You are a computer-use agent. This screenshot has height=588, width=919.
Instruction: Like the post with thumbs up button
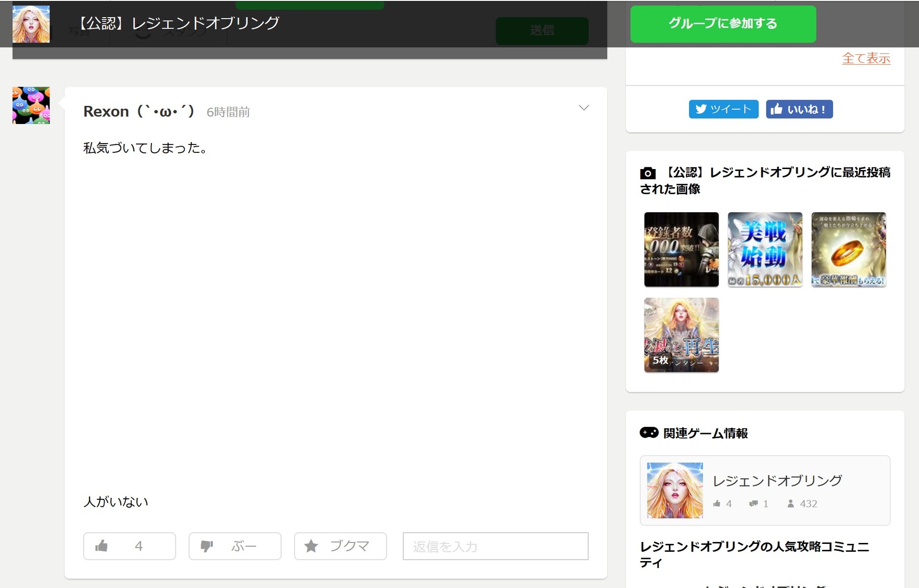tap(129, 546)
